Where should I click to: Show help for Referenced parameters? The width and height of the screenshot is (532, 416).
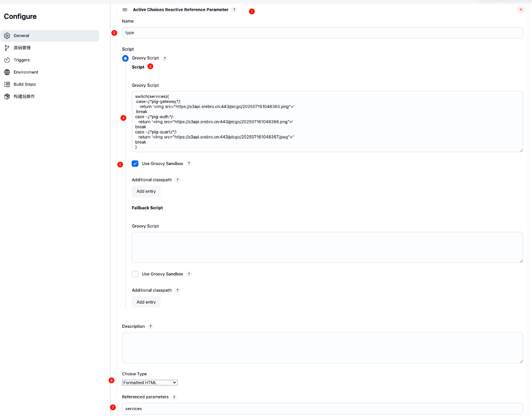[x=174, y=397]
